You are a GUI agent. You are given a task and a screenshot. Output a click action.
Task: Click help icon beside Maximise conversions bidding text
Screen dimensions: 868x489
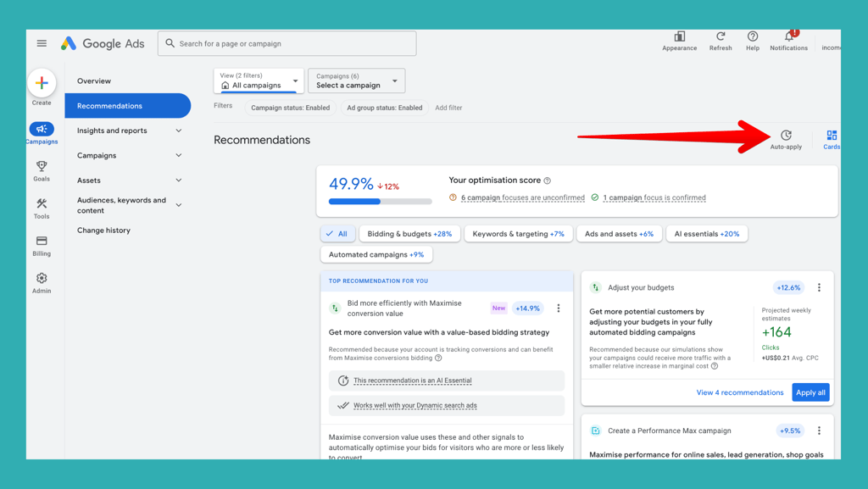click(438, 358)
